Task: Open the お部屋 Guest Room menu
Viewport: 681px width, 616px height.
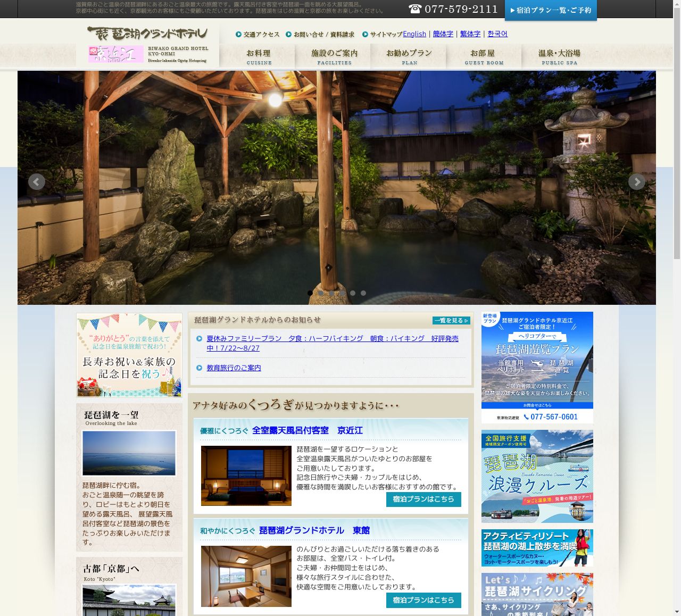Action: coord(484,56)
